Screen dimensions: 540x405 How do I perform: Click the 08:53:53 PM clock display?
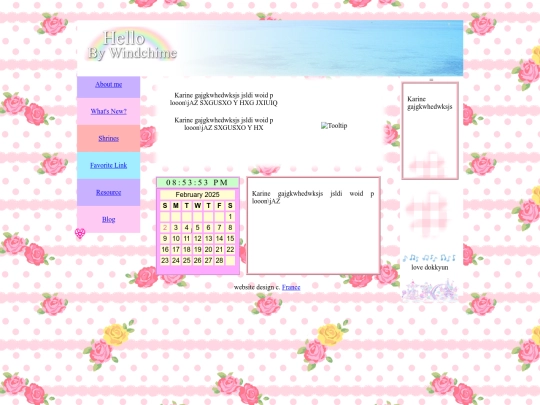(198, 183)
